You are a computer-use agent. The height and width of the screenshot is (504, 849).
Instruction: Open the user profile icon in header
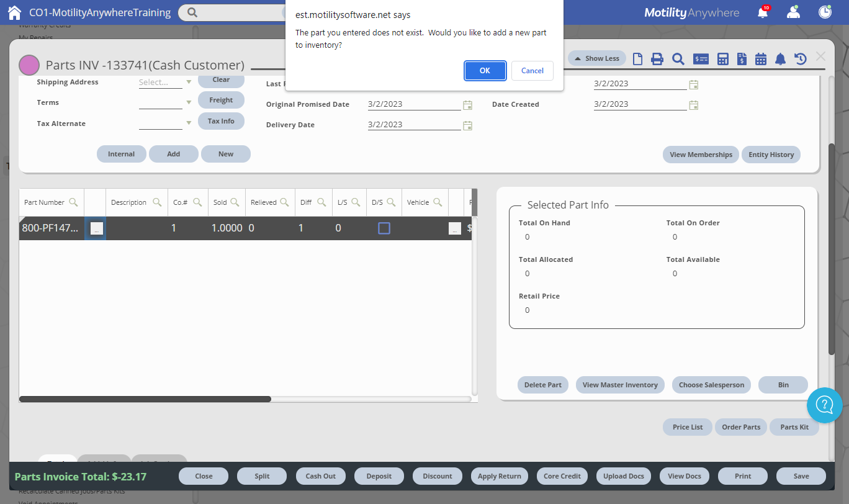(x=793, y=12)
